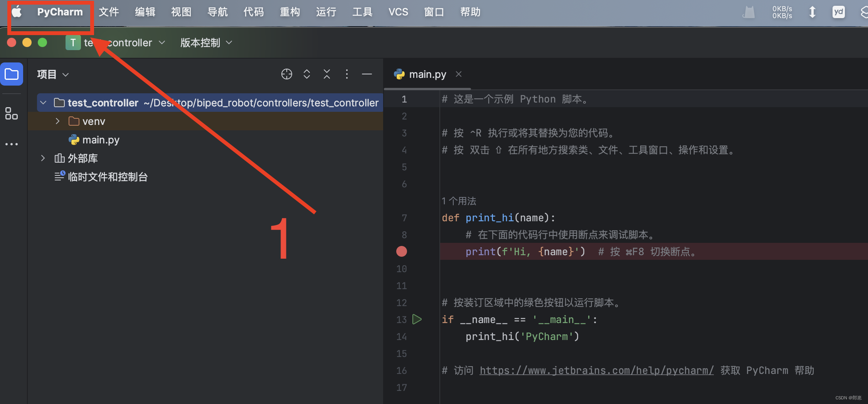
Task: Expand the 外部库 node
Action: pos(43,158)
